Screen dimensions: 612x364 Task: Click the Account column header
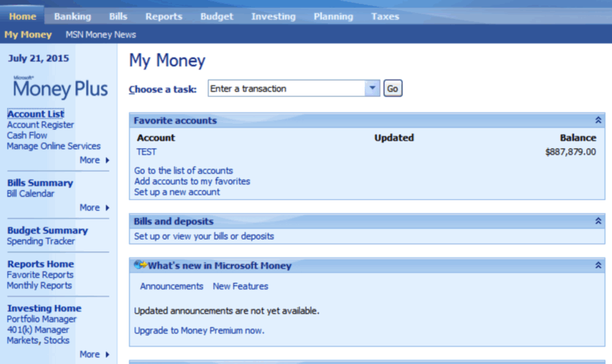tap(156, 138)
